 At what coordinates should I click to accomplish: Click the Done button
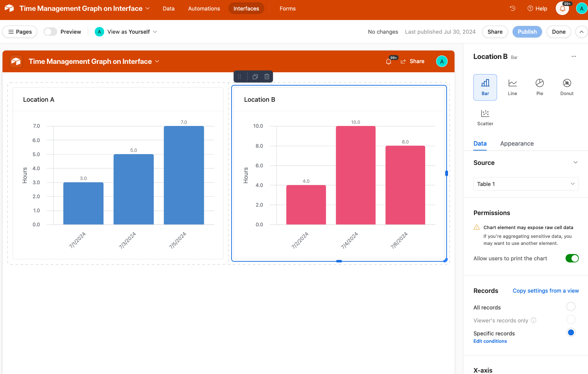[559, 32]
